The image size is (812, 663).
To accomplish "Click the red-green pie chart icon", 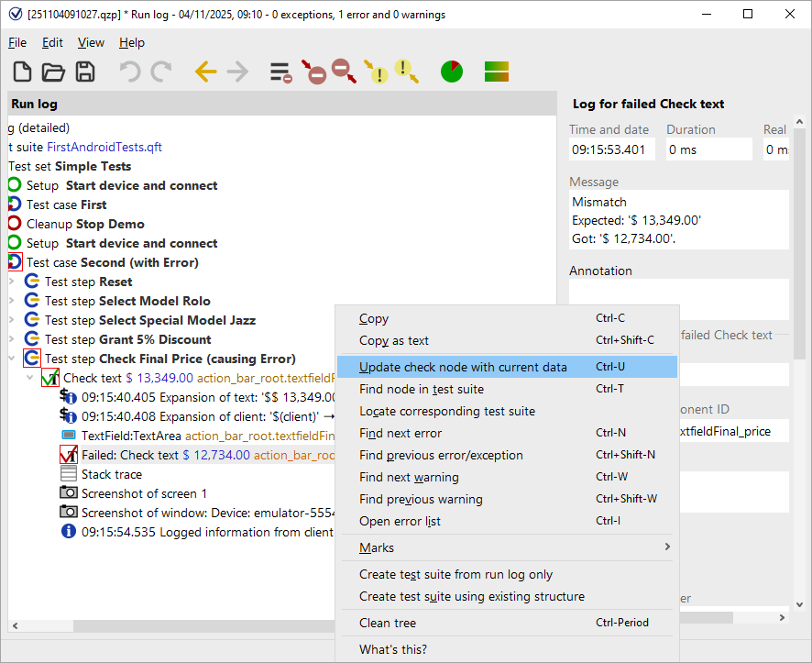I will [x=452, y=72].
